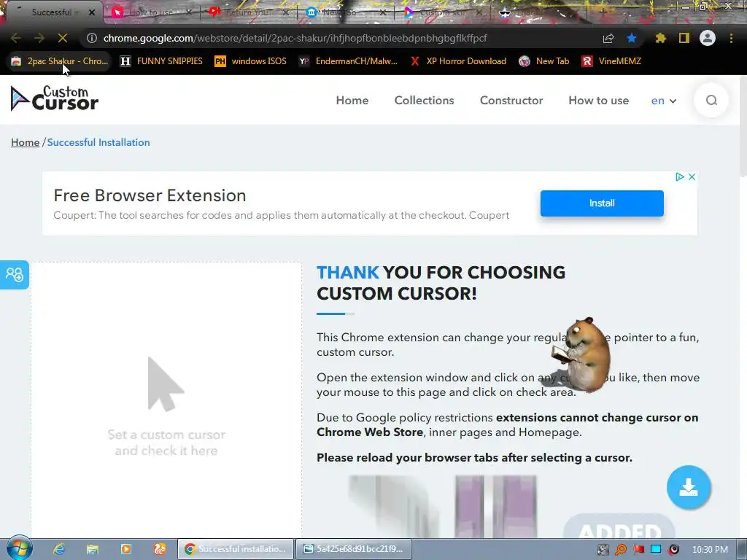
Task: Go forward in browser history
Action: (39, 38)
